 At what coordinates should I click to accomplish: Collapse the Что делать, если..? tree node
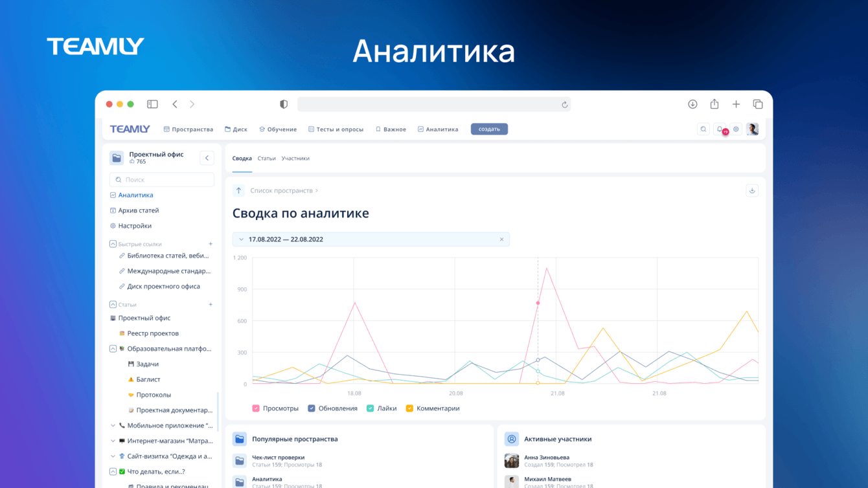pyautogui.click(x=113, y=472)
